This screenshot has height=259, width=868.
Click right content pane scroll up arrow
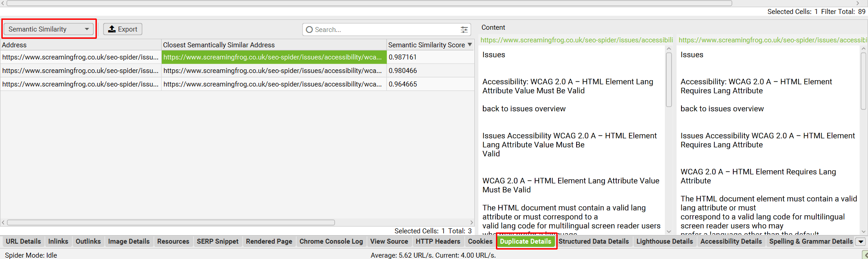click(x=863, y=49)
